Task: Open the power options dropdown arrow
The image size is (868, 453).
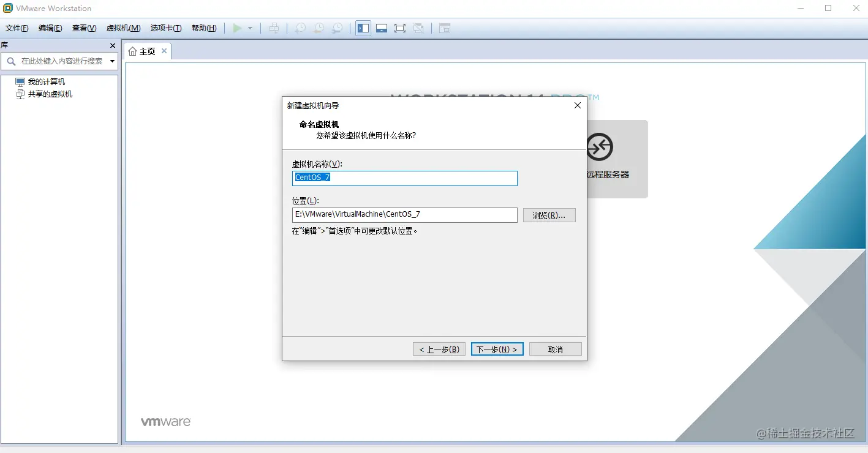Action: coord(250,28)
